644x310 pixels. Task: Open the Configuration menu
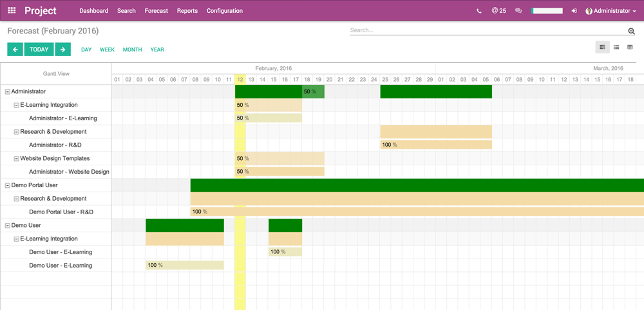(x=225, y=11)
